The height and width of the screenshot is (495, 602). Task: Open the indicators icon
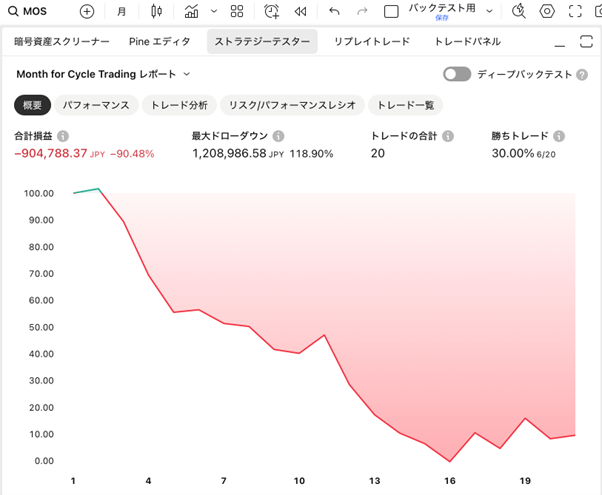[191, 12]
